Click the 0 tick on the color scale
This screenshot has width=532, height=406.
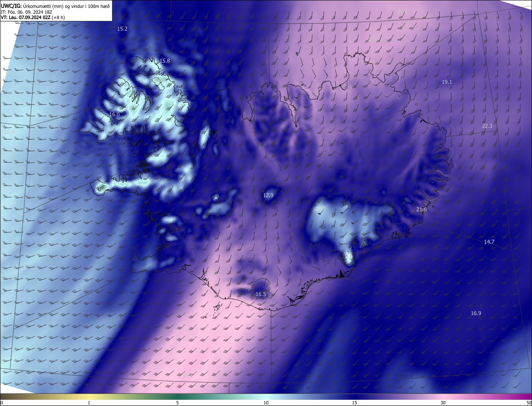2,403
